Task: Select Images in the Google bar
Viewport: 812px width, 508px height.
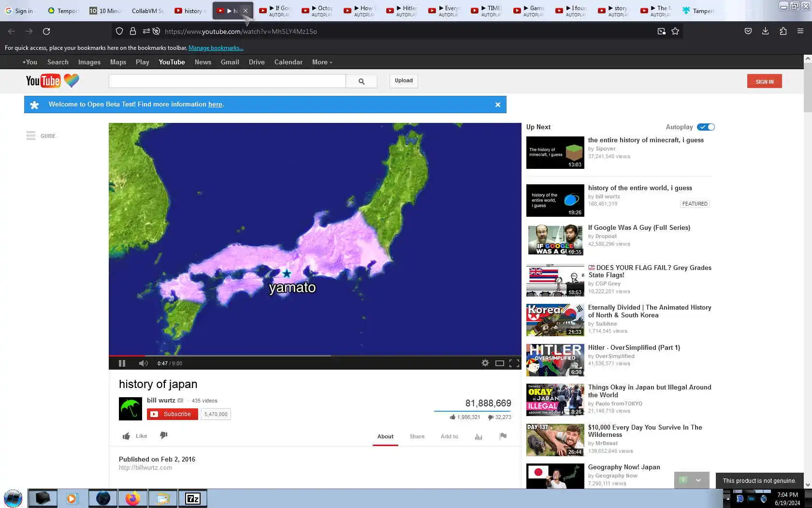Action: pos(89,62)
